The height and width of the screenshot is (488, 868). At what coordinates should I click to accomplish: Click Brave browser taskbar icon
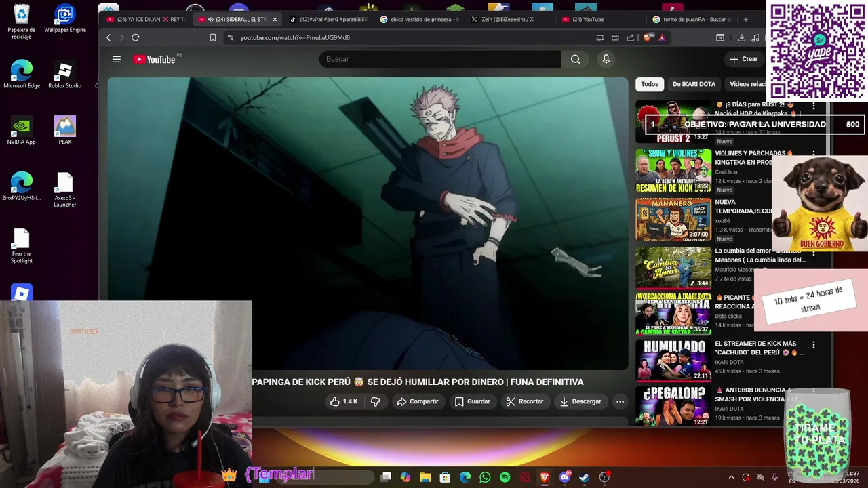545,477
